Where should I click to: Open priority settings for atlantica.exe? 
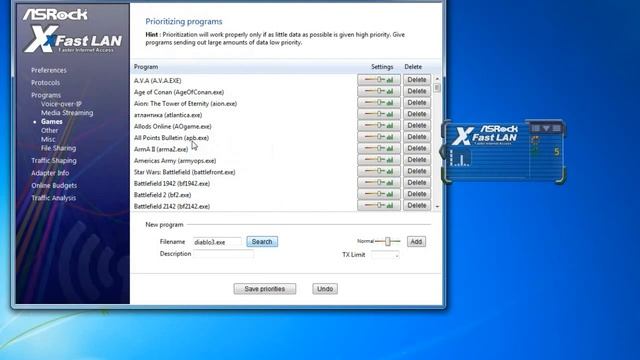click(379, 114)
